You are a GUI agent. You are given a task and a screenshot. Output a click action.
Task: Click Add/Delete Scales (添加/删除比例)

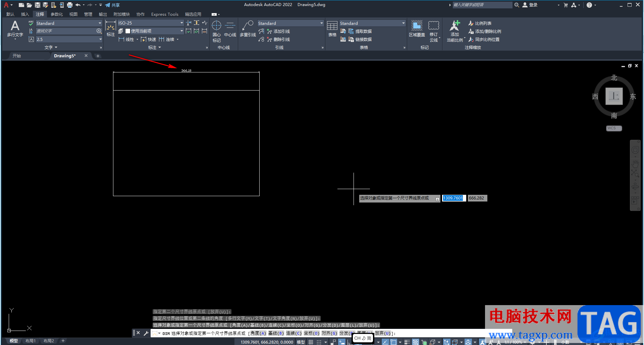pyautogui.click(x=485, y=31)
